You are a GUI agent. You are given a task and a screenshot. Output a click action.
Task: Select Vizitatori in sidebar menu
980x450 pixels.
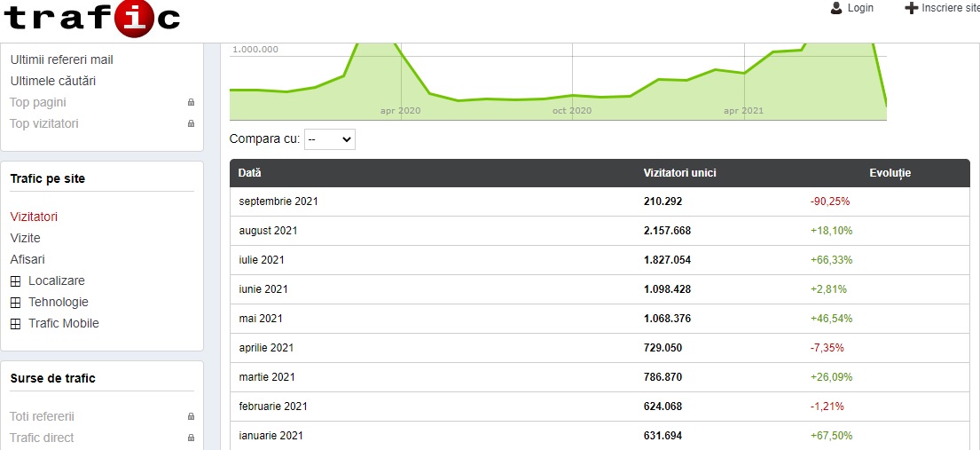click(34, 217)
